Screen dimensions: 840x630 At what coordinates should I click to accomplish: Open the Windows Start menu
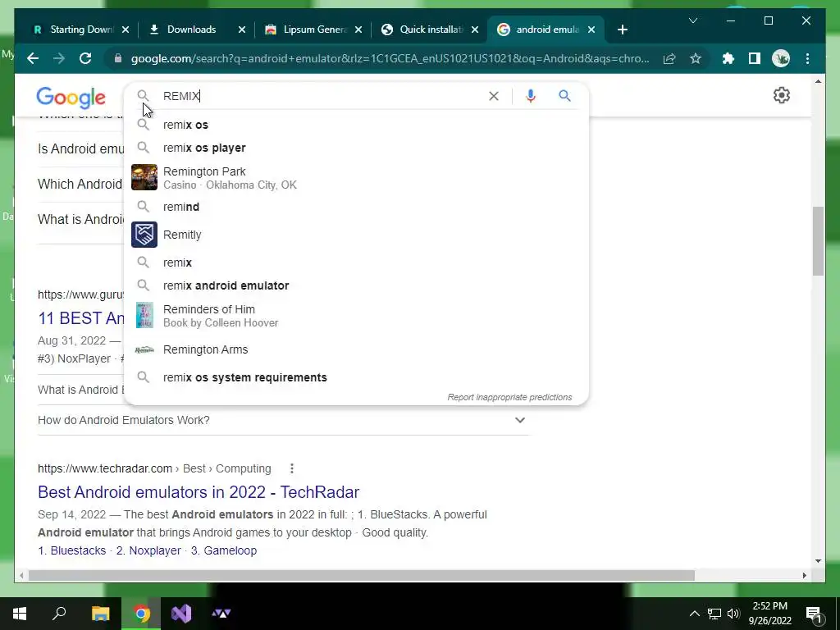click(20, 614)
